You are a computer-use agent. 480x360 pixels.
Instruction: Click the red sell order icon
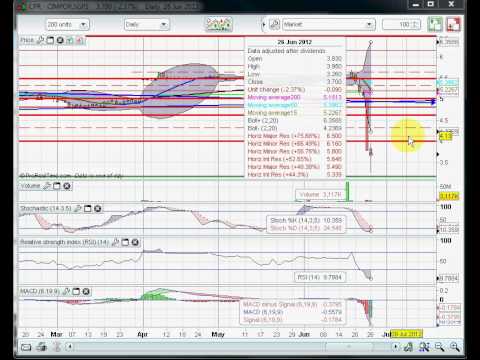[x=453, y=25]
